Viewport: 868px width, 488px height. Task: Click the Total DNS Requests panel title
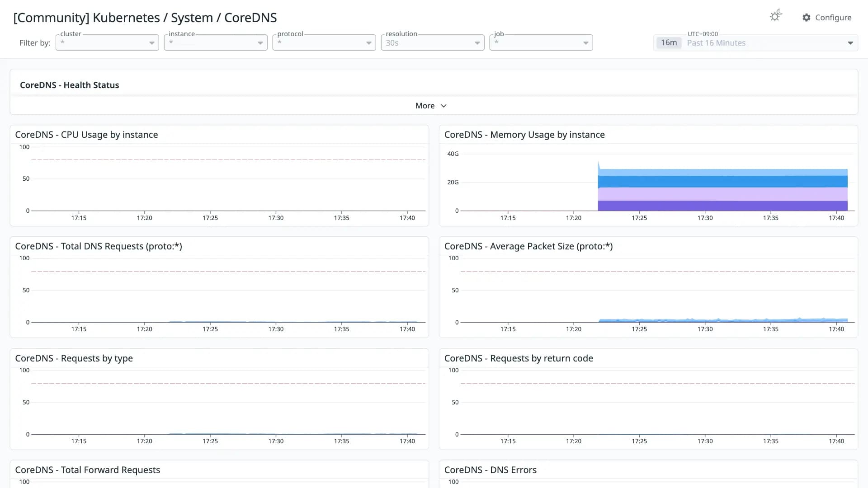click(99, 246)
